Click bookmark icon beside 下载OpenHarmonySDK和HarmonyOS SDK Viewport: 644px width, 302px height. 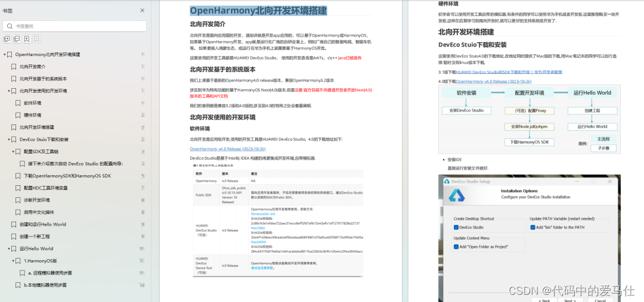pos(18,176)
